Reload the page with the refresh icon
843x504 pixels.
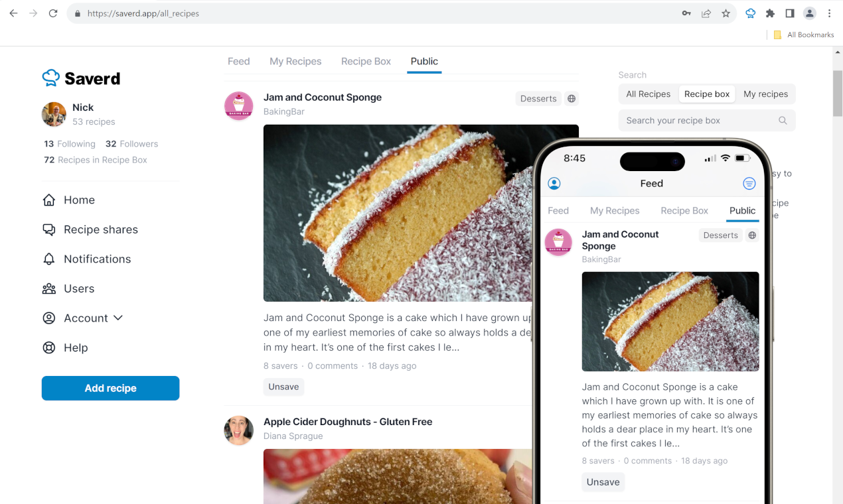(x=53, y=13)
